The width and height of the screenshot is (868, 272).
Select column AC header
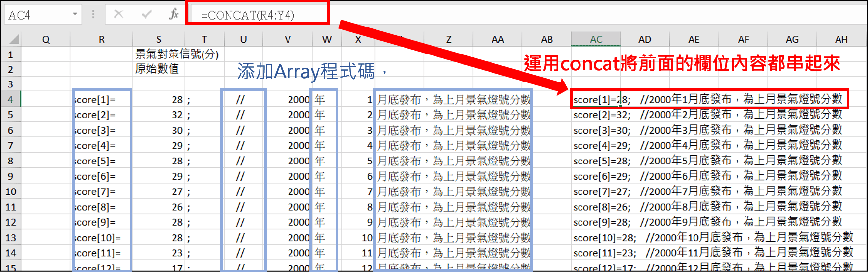(596, 39)
